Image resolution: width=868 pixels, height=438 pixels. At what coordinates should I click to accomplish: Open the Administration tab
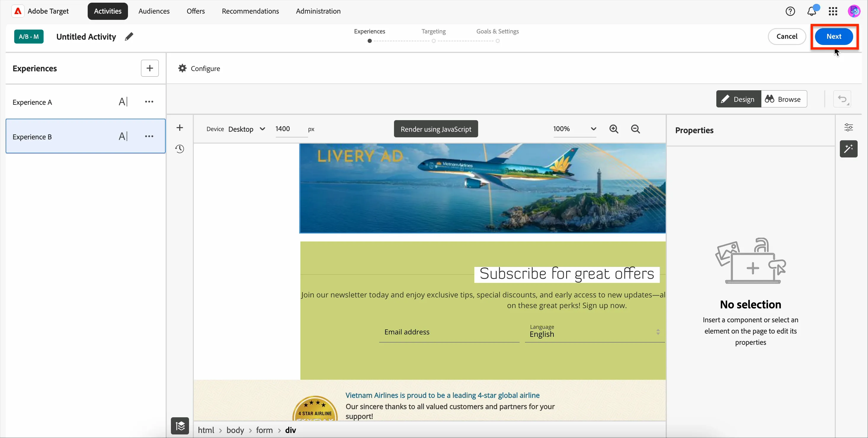[318, 11]
